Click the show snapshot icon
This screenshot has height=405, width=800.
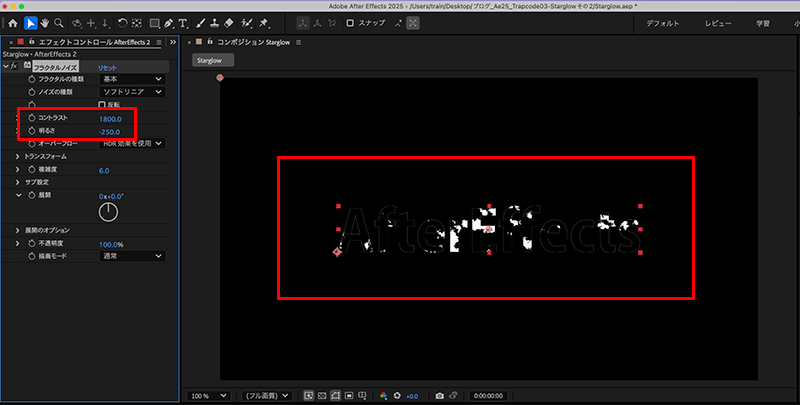(453, 395)
